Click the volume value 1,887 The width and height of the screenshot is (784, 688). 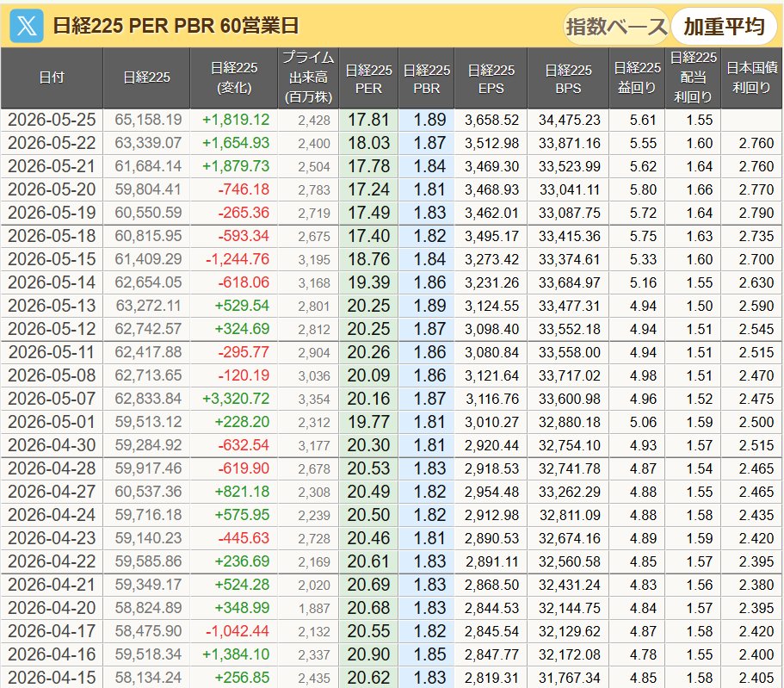(314, 609)
